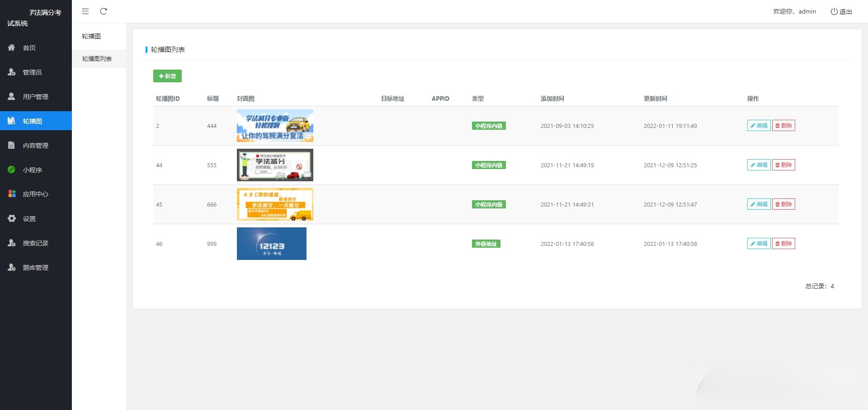Click the 12123 cover image thumbnail
The width and height of the screenshot is (868, 410).
[271, 243]
